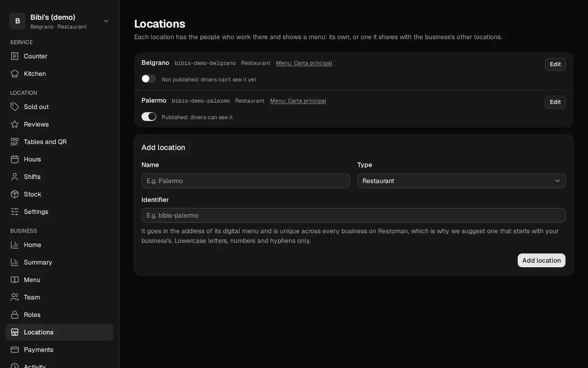Click the Activity clock icon
Image resolution: width=588 pixels, height=368 pixels.
click(15, 366)
